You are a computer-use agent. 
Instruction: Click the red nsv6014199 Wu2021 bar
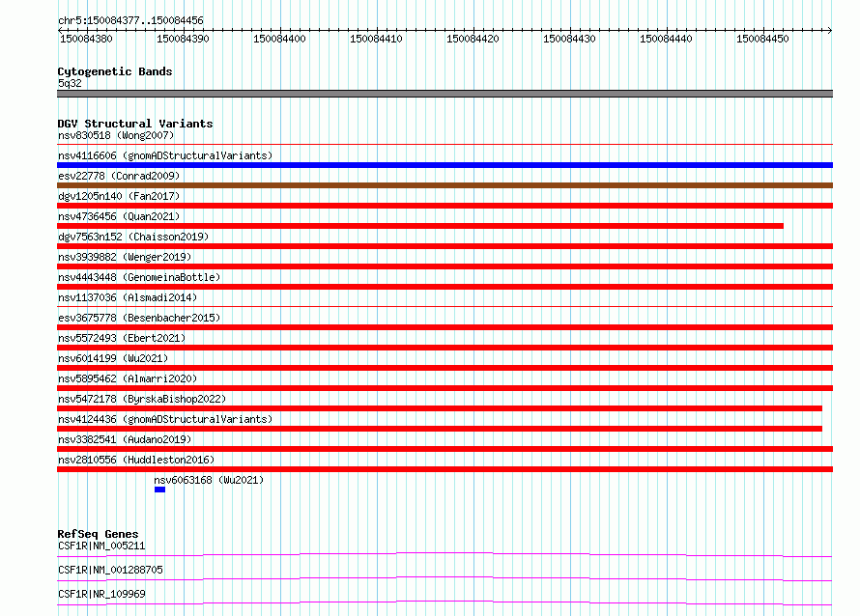coord(444,368)
